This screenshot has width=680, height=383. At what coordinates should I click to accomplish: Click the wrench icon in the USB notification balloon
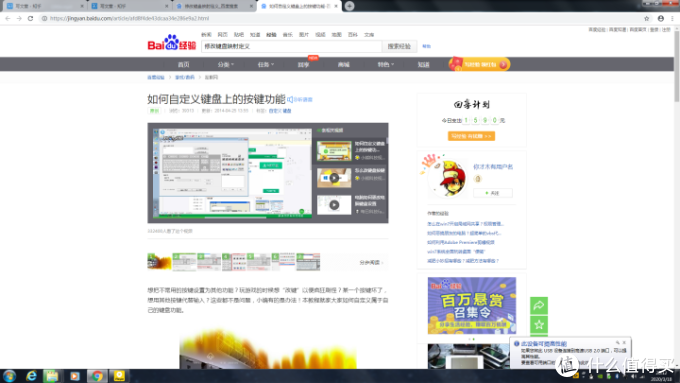(618, 343)
